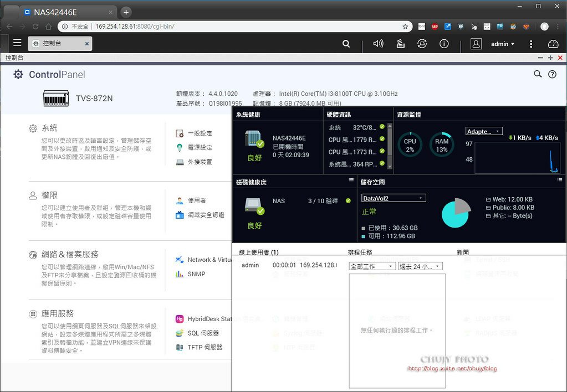
Task: Click NAS 3 / 10 磁碟 row
Action: (x=311, y=201)
